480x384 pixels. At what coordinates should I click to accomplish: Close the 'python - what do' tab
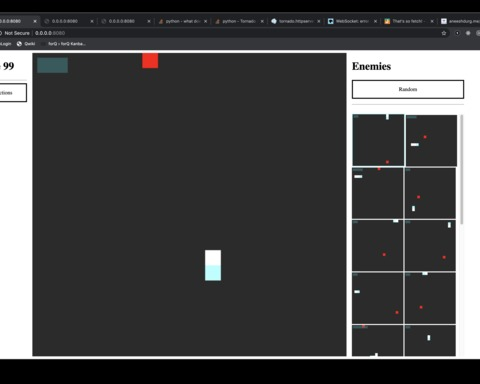(206, 21)
